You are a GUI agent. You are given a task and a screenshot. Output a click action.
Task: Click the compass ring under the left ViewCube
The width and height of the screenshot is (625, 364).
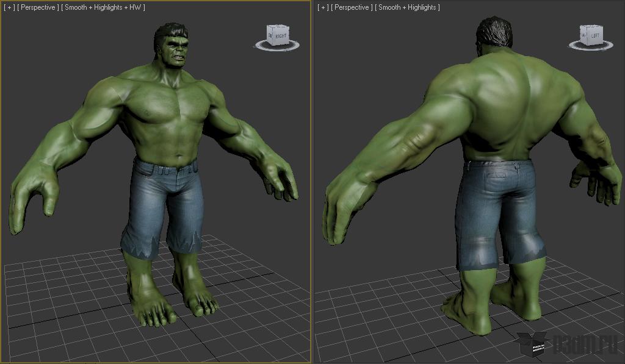[276, 46]
